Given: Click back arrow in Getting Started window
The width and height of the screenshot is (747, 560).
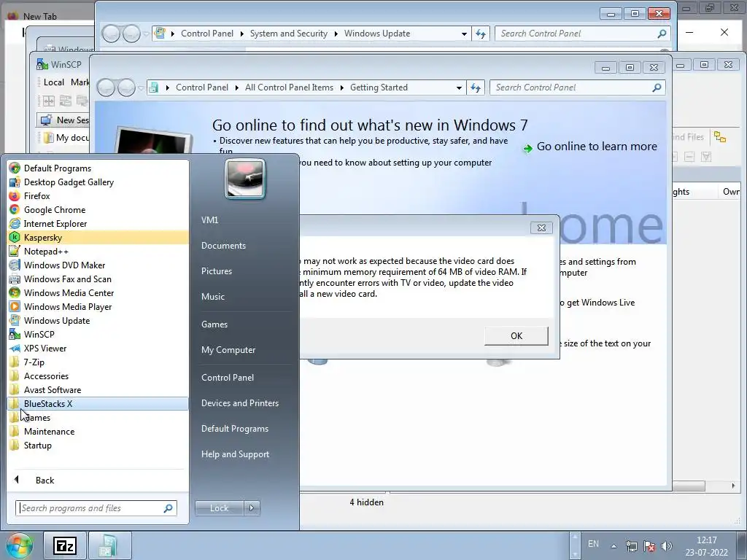Looking at the screenshot, I should point(107,87).
